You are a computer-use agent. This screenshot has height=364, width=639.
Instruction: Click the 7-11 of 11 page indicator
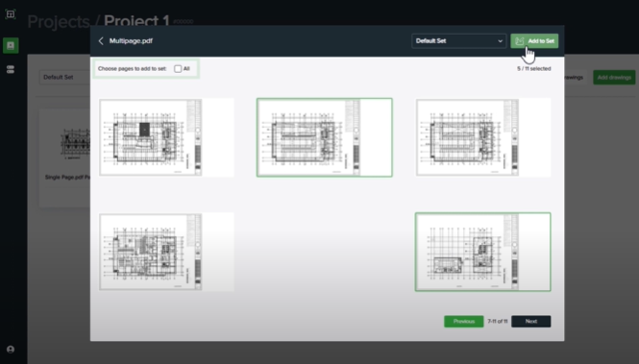(498, 321)
